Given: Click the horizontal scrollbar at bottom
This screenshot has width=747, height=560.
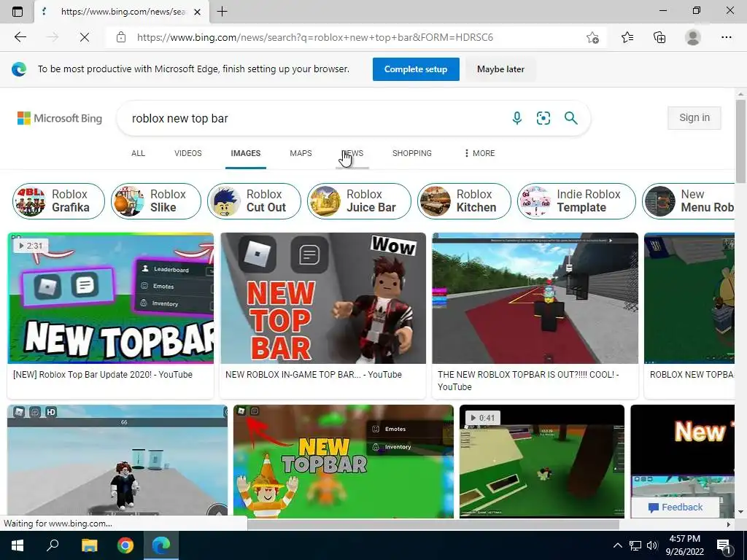Looking at the screenshot, I should 433,524.
